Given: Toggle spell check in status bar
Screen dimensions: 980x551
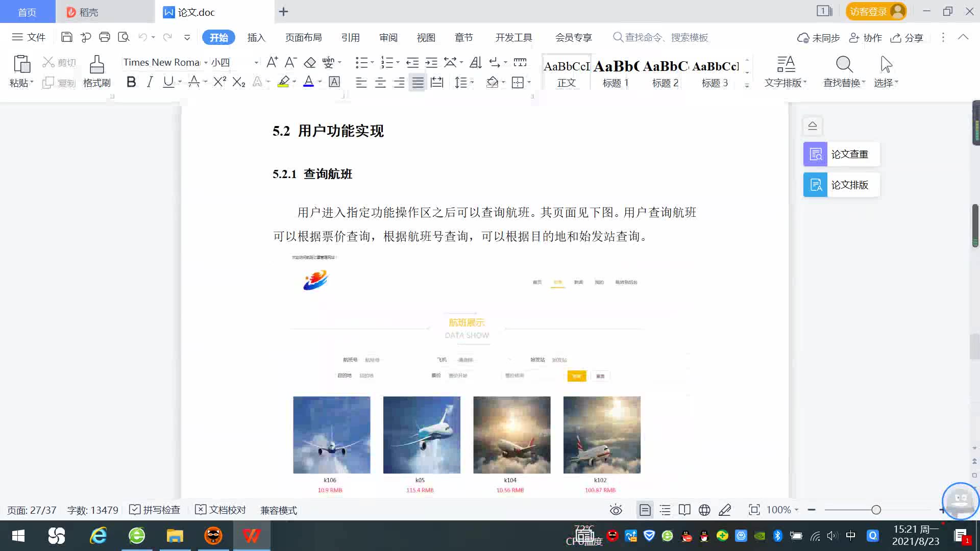Looking at the screenshot, I should (155, 510).
